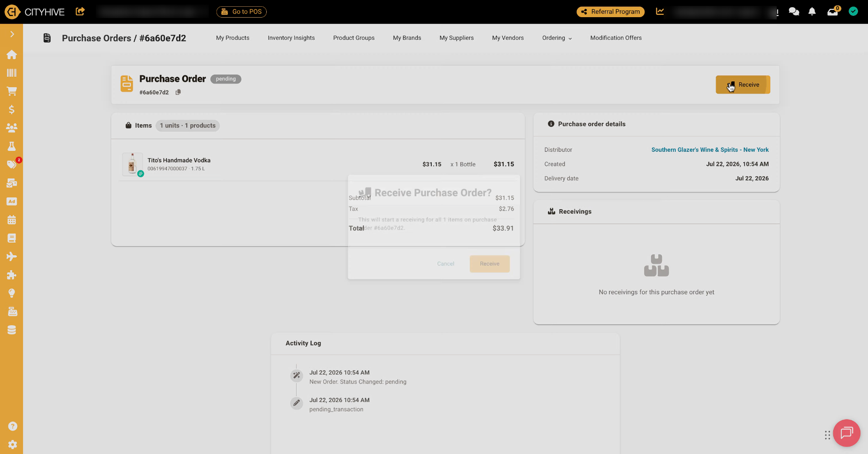Switch to the Inventory Insights tab

pyautogui.click(x=291, y=38)
